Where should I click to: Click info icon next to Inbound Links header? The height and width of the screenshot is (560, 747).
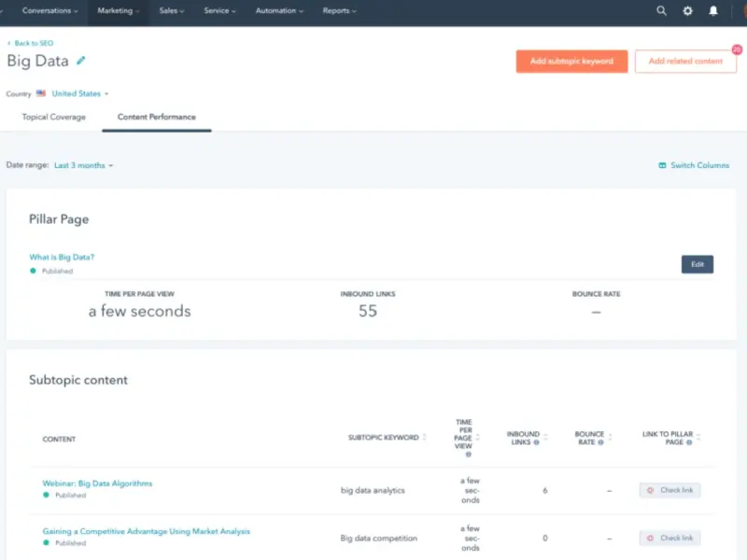536,442
